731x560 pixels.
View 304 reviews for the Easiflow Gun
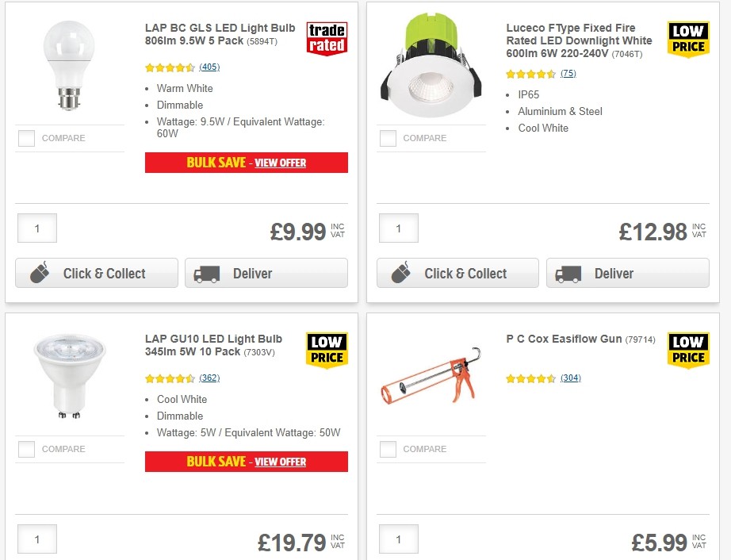pyautogui.click(x=569, y=378)
